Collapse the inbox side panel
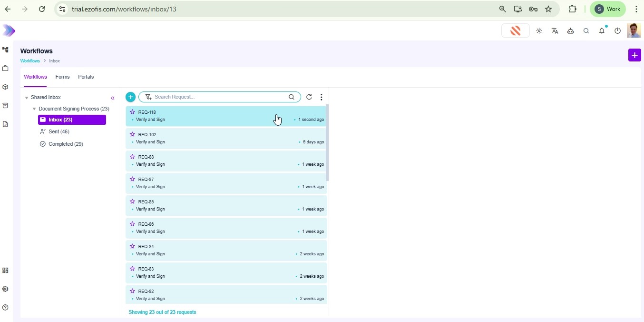This screenshot has width=644, height=322. pyautogui.click(x=113, y=98)
